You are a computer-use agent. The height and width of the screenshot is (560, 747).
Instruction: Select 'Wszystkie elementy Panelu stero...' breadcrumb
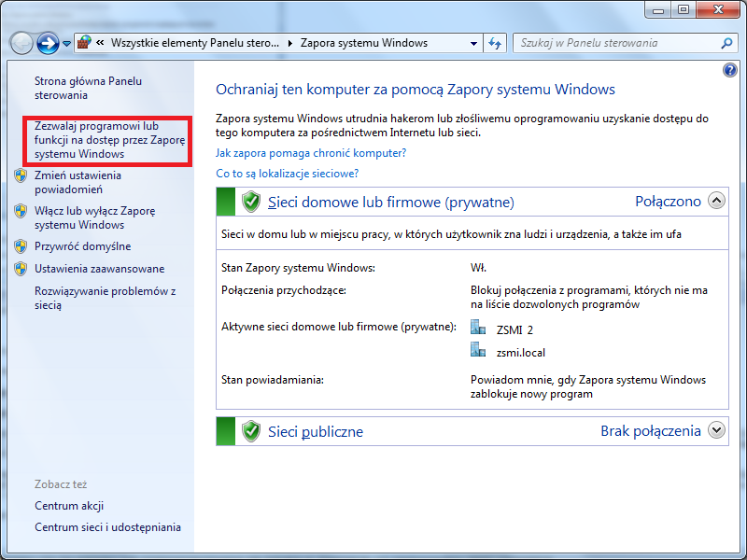[195, 43]
